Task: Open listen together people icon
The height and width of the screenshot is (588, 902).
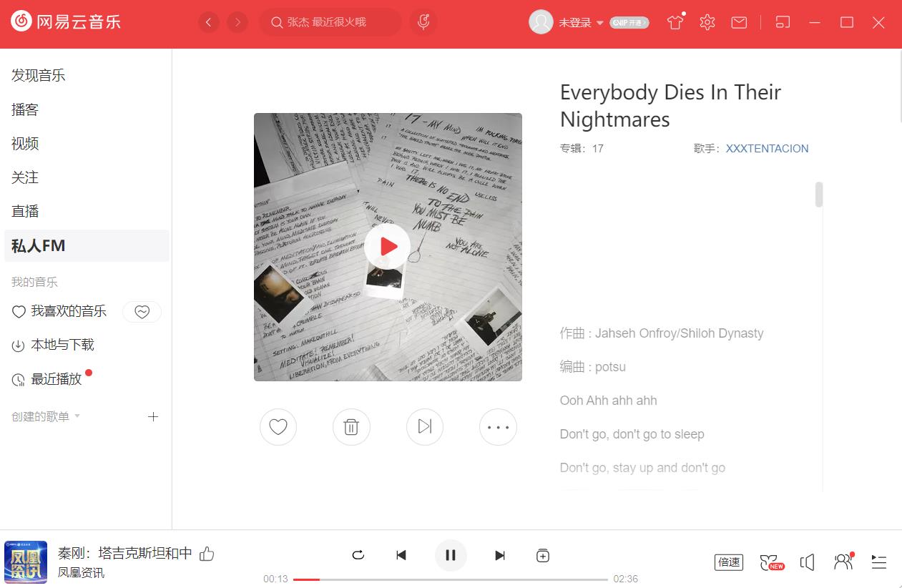Action: [x=844, y=562]
